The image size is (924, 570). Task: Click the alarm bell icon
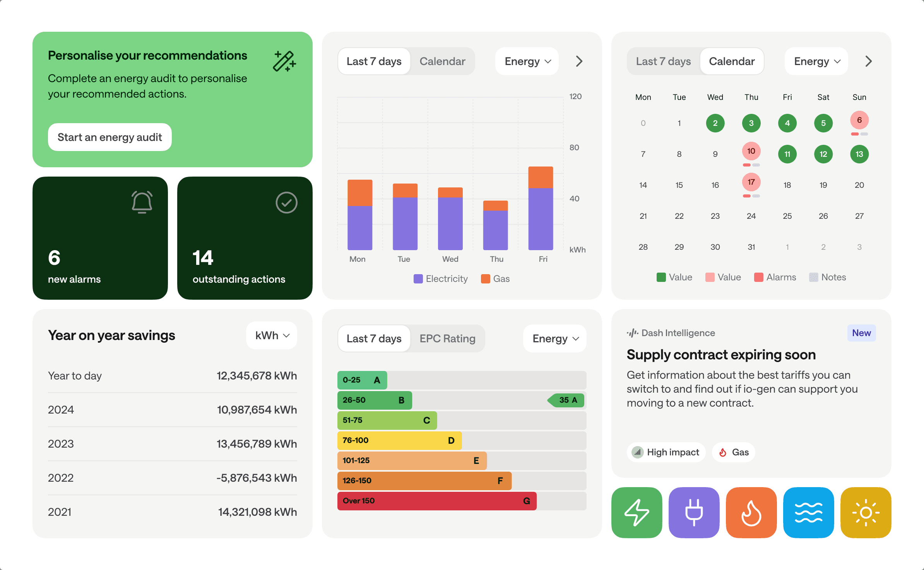pos(142,202)
